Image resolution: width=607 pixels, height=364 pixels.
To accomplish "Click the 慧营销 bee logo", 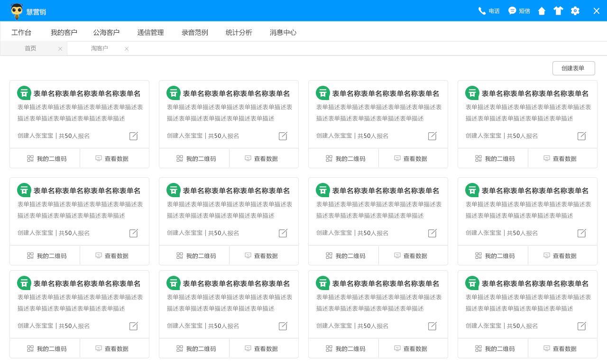I will (x=17, y=11).
